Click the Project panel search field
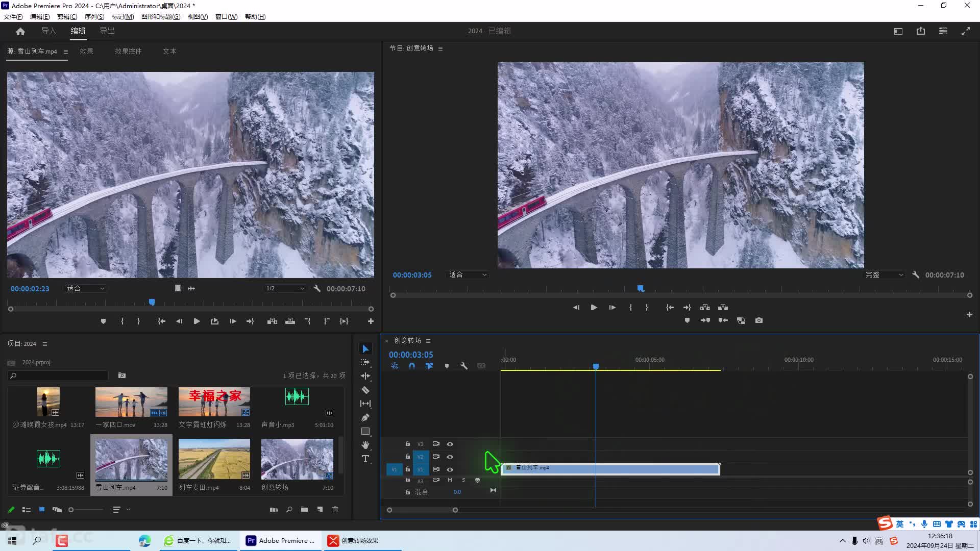Screen dimensions: 980x551 [x=58, y=375]
